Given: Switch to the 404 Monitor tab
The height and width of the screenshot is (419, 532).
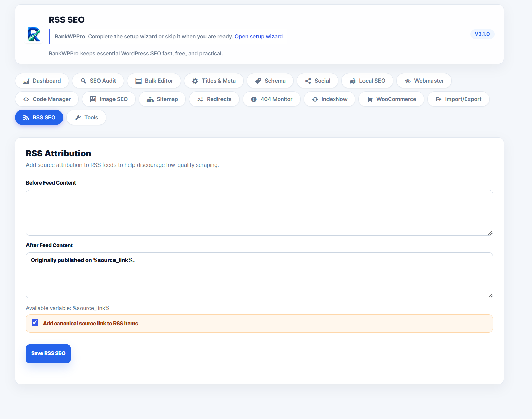Looking at the screenshot, I should tap(272, 99).
